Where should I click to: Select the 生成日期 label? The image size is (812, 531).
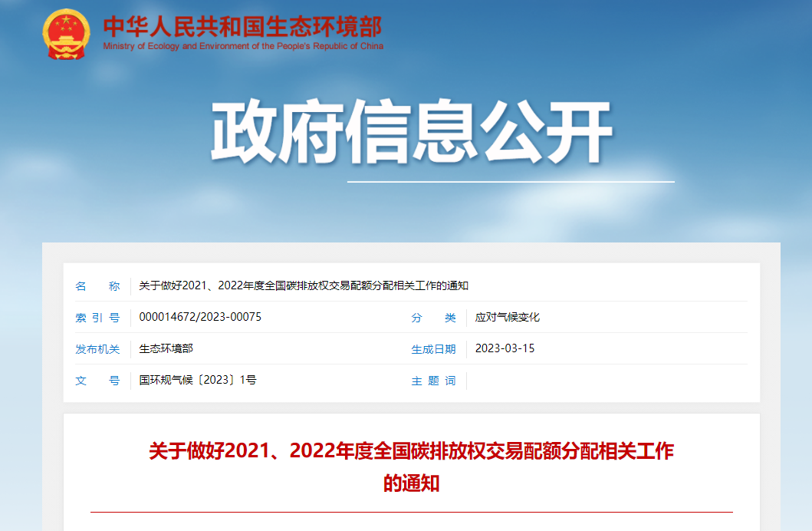(433, 349)
